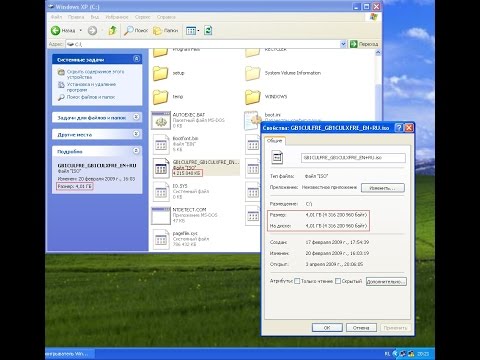Collapse the Подробно details panel

click(136, 151)
